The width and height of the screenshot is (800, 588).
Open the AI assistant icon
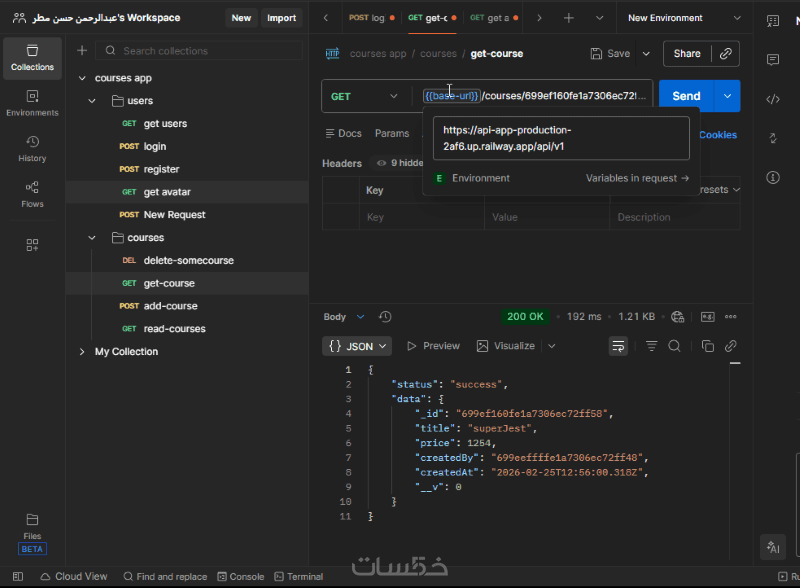[773, 548]
